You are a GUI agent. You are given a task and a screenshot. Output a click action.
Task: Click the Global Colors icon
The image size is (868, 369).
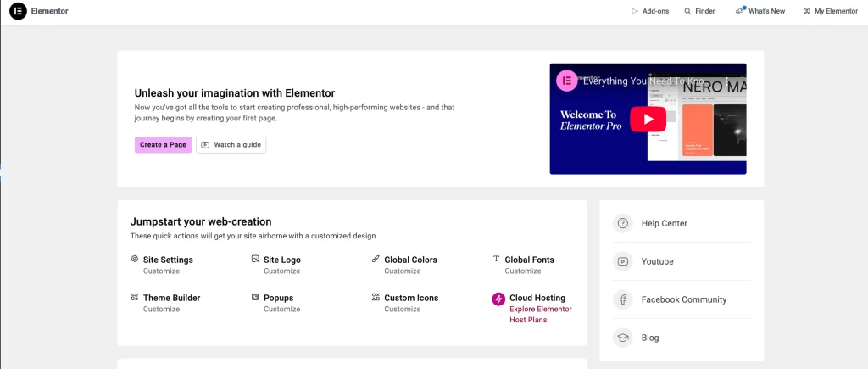[x=376, y=260]
